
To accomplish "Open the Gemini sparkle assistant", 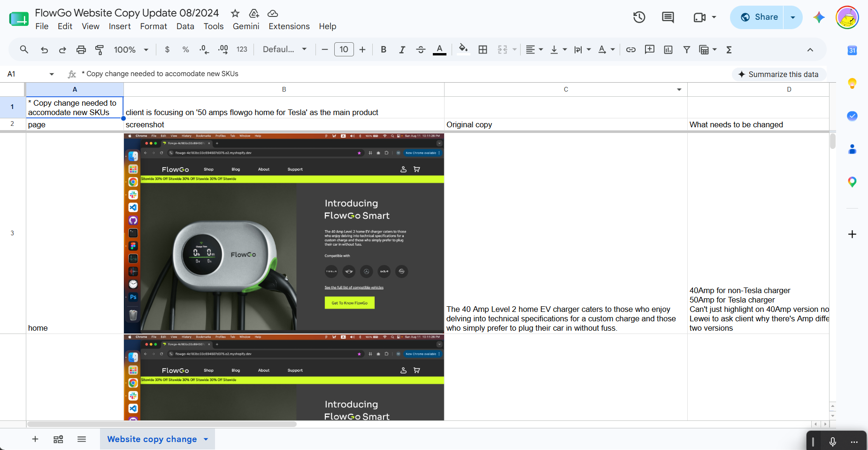I will (819, 17).
